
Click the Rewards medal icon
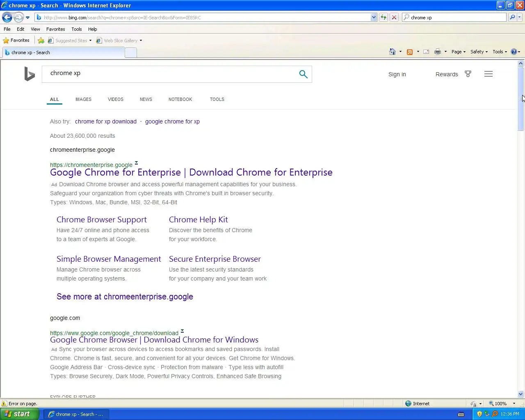(x=468, y=74)
